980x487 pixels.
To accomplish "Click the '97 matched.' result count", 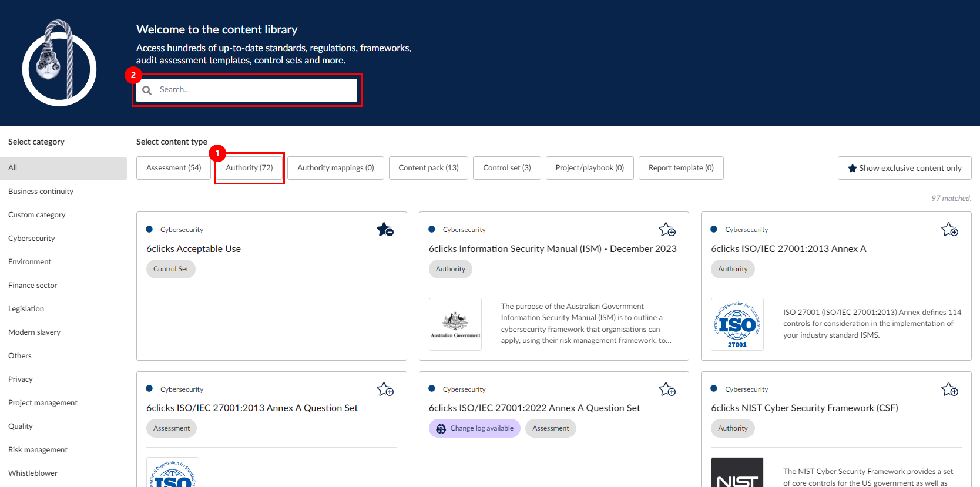I will coord(951,199).
